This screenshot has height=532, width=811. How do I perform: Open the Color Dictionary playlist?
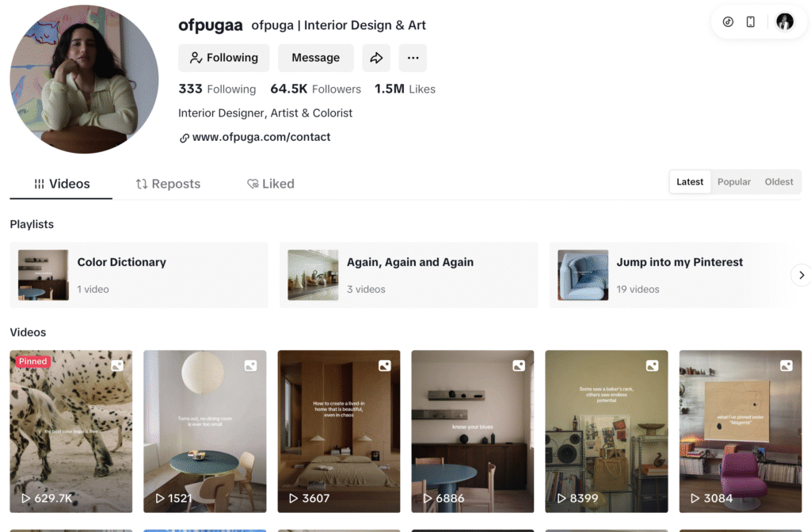pos(139,275)
